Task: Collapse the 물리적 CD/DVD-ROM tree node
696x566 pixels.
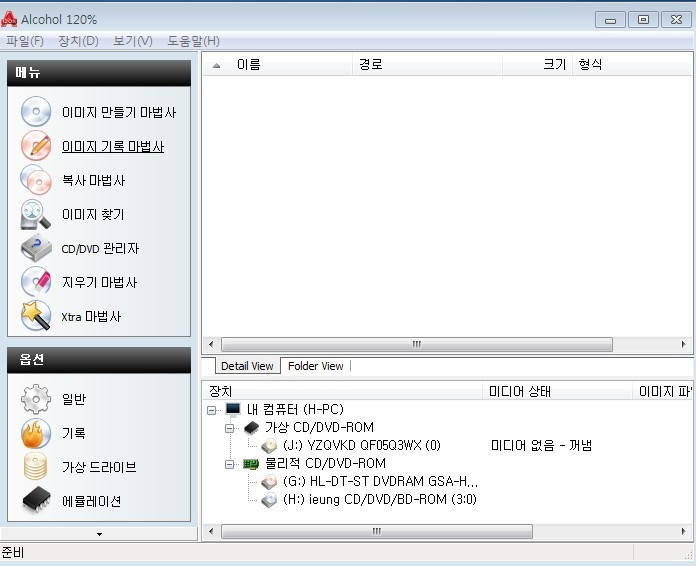Action: pyautogui.click(x=229, y=465)
